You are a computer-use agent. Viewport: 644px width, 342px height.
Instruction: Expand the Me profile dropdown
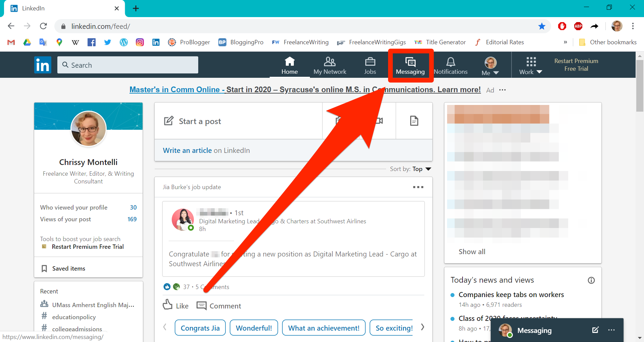click(490, 66)
